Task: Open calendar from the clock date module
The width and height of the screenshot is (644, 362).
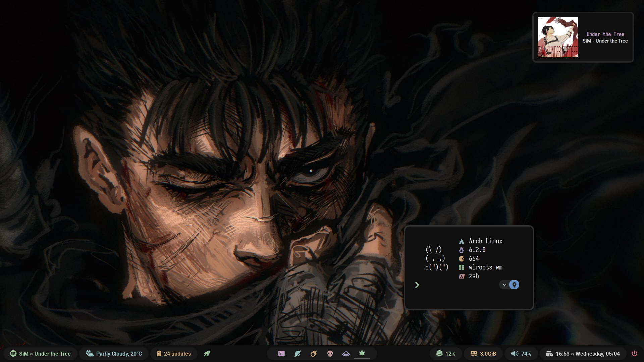Action: (583, 354)
